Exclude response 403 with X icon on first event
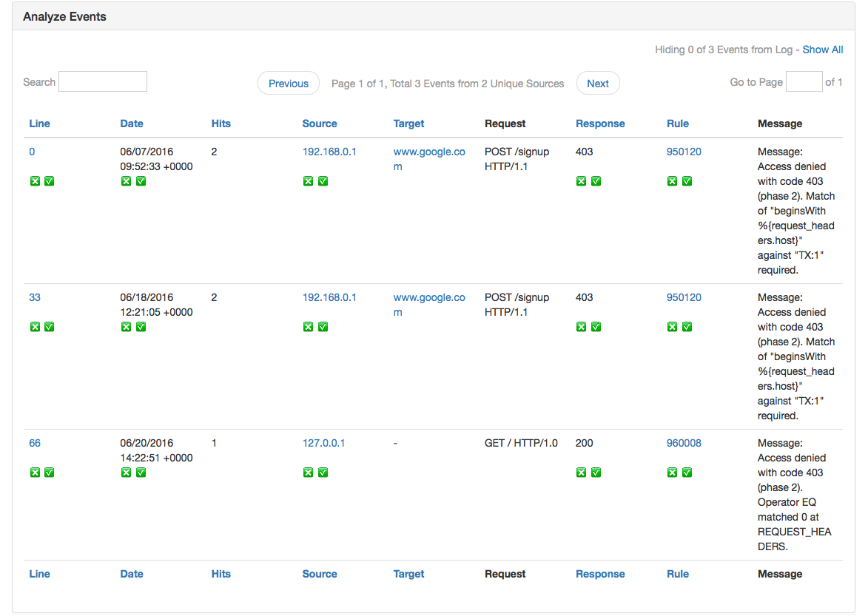 (x=581, y=180)
